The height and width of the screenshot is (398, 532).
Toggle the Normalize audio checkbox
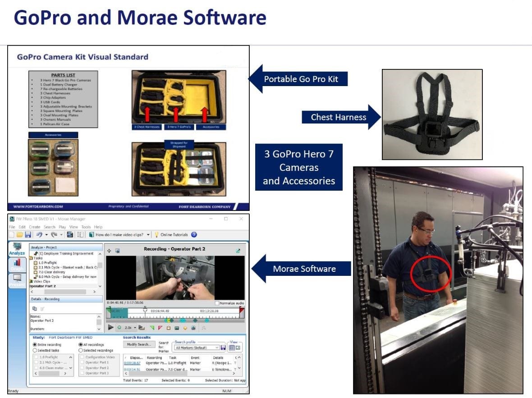coord(217,303)
